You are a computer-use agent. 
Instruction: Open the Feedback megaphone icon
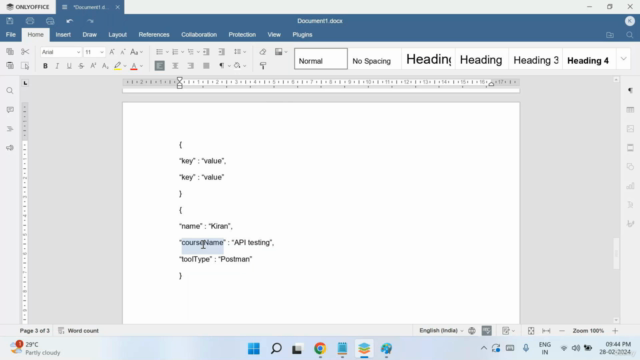pos(10,148)
